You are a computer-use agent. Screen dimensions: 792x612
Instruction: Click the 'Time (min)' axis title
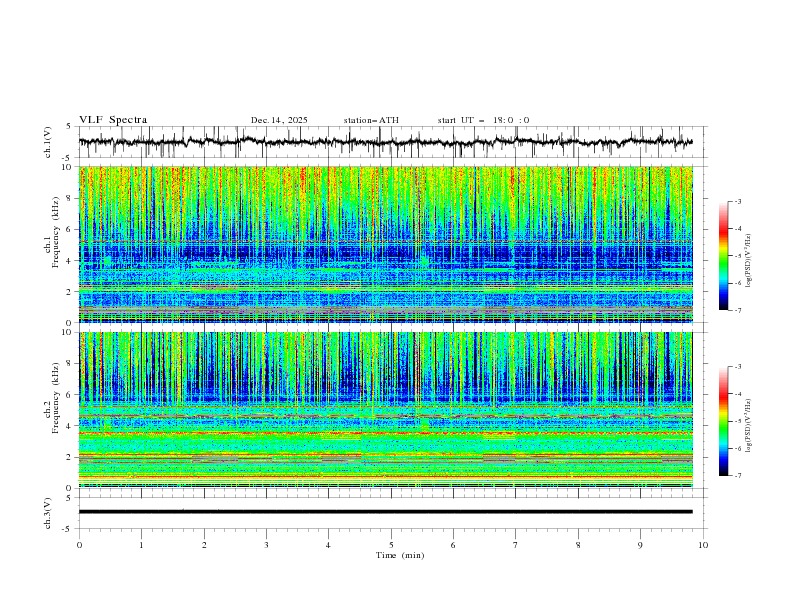400,555
